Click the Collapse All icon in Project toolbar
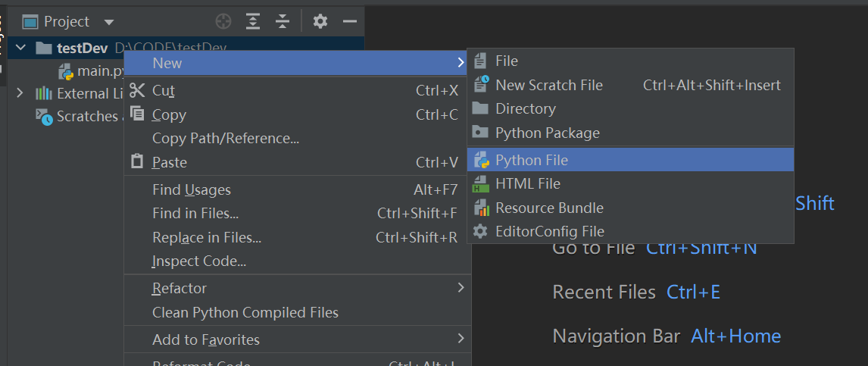868x366 pixels. point(283,21)
